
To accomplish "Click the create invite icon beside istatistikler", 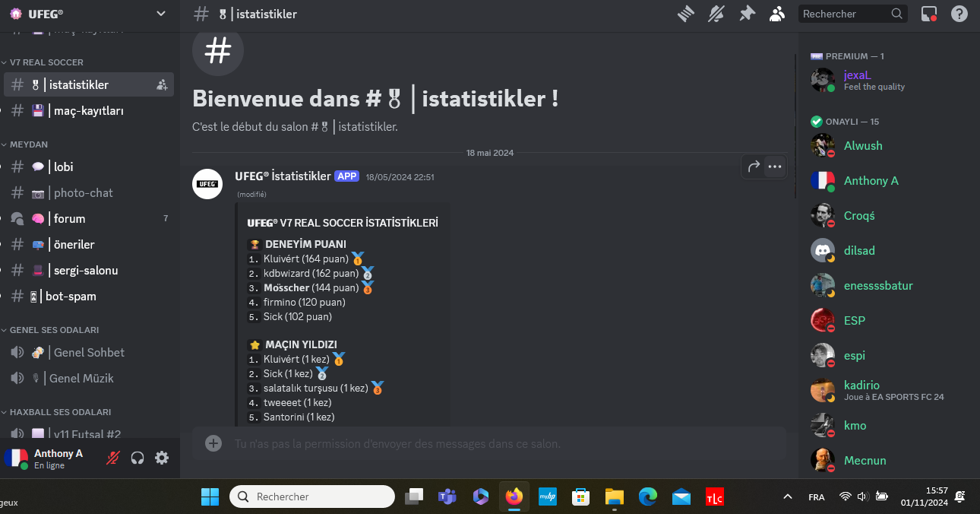I will pos(162,85).
